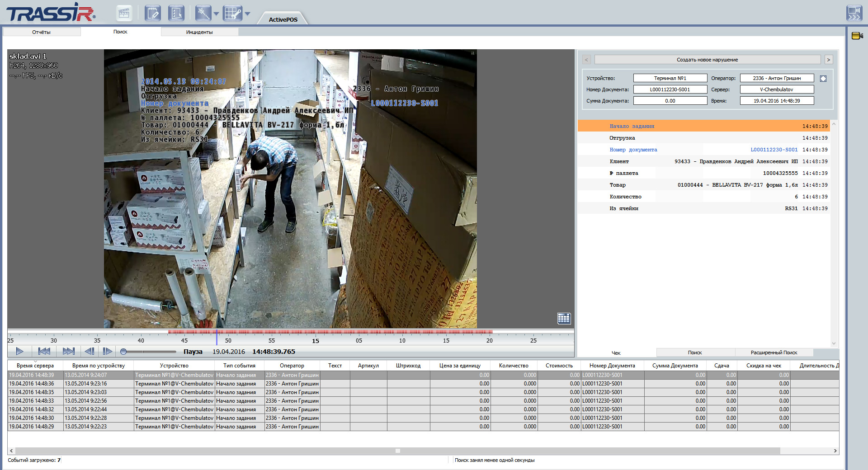Click the Создать новое нарушение button
This screenshot has height=470, width=868.
tap(707, 60)
